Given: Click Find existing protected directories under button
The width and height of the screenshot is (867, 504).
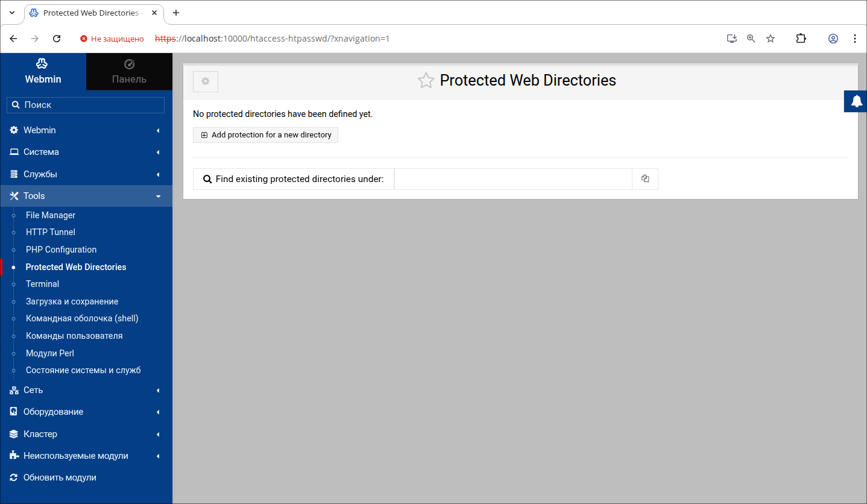Looking at the screenshot, I should click(x=294, y=179).
